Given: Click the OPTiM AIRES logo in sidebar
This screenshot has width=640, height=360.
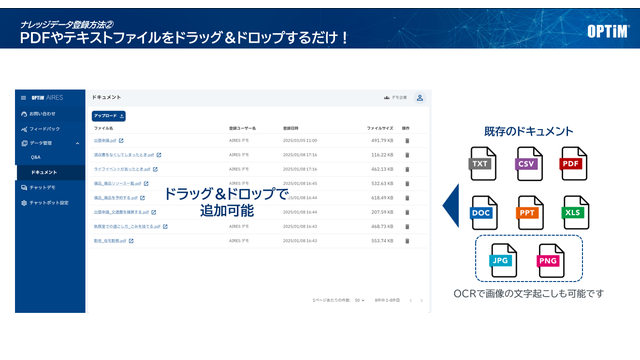Looking at the screenshot, I should [x=47, y=98].
